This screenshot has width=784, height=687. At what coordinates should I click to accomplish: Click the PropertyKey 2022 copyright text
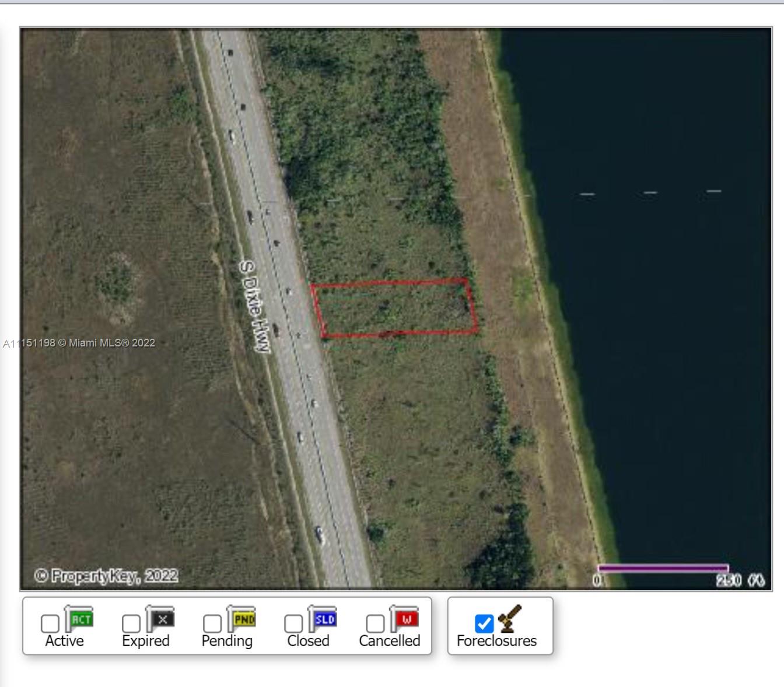coord(106,576)
